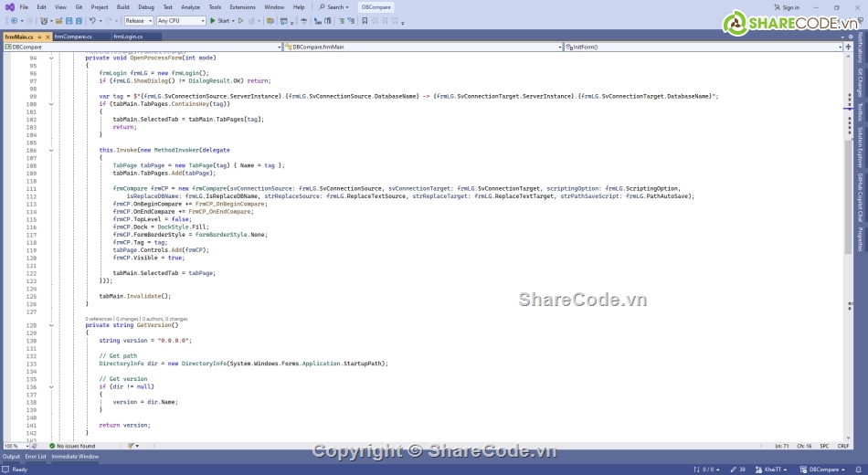Click the Save All icon

[x=79, y=20]
